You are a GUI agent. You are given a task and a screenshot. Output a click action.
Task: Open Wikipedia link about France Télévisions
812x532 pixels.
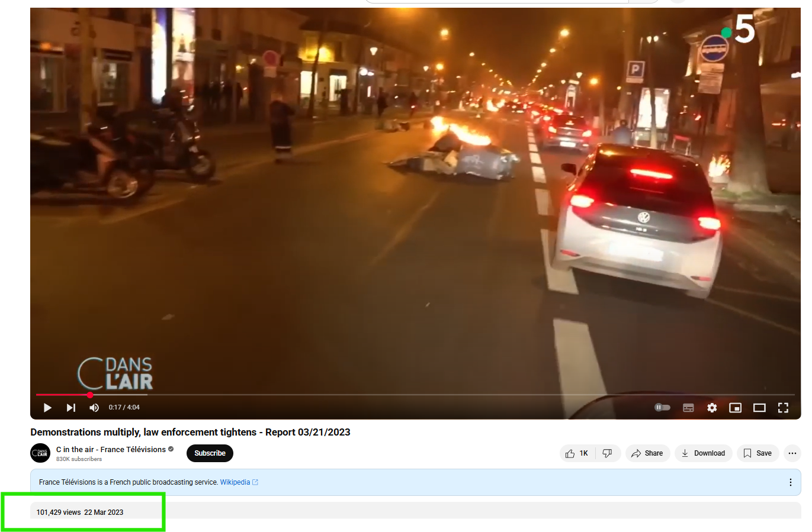pos(239,482)
